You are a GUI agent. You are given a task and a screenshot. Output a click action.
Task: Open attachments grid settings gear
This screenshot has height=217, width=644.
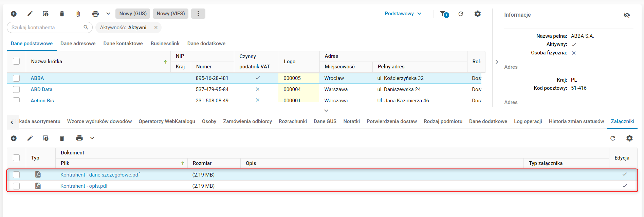[x=629, y=138]
